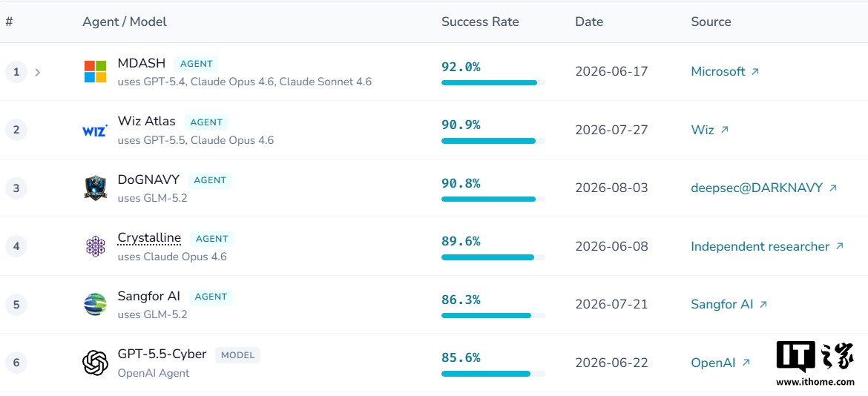Expand row 1 with the chevron arrow

pyautogui.click(x=37, y=72)
